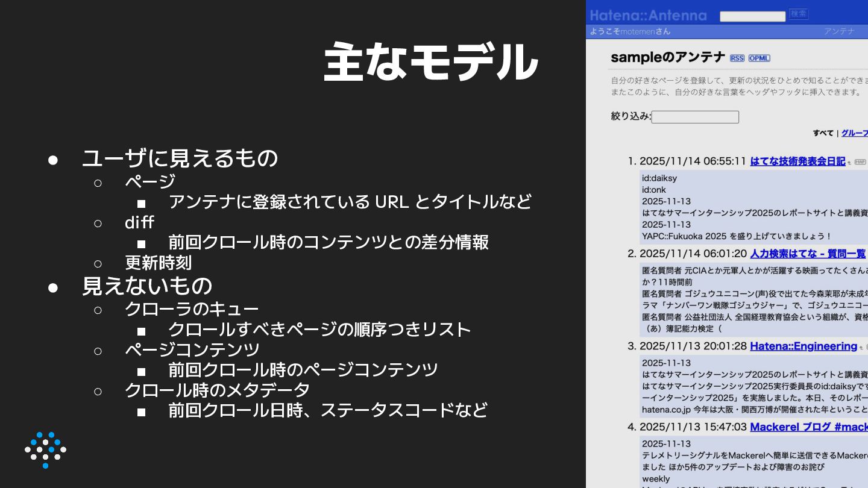Click the blue dotted logo on the slide
Image resolution: width=868 pixels, height=488 pixels.
click(45, 450)
